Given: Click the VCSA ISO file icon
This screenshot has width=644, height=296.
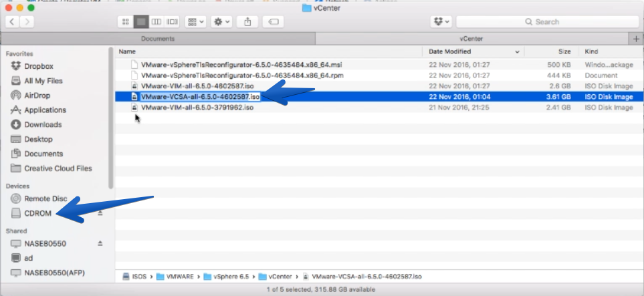Looking at the screenshot, I should 134,97.
